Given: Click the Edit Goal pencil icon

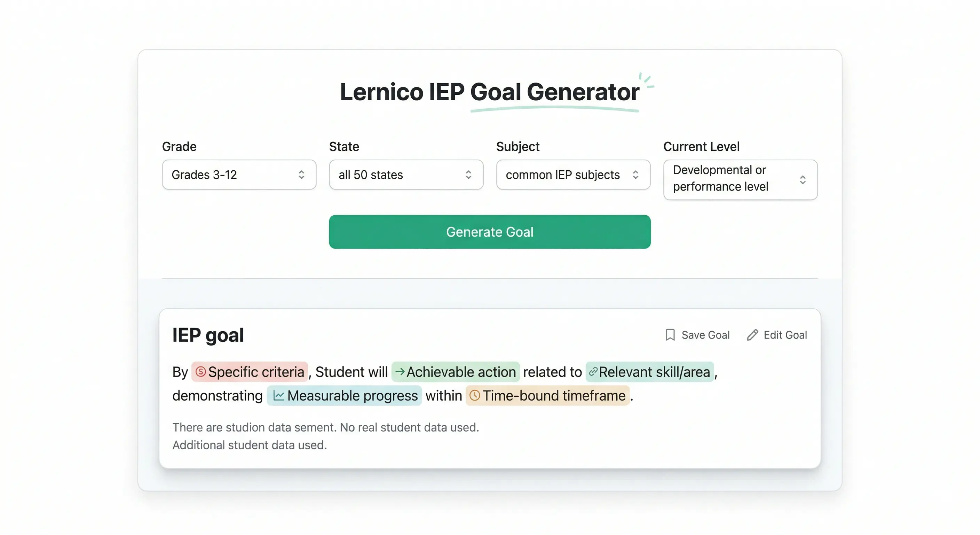Looking at the screenshot, I should (752, 335).
